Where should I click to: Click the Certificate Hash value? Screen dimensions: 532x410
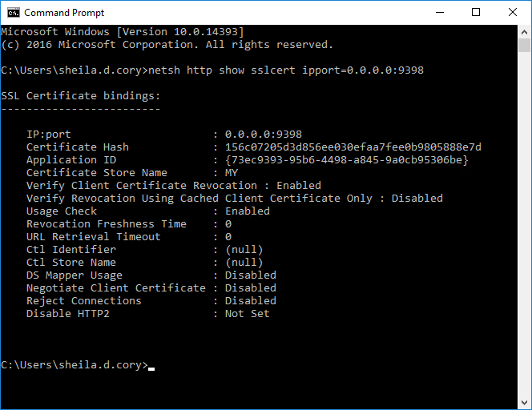(x=353, y=147)
